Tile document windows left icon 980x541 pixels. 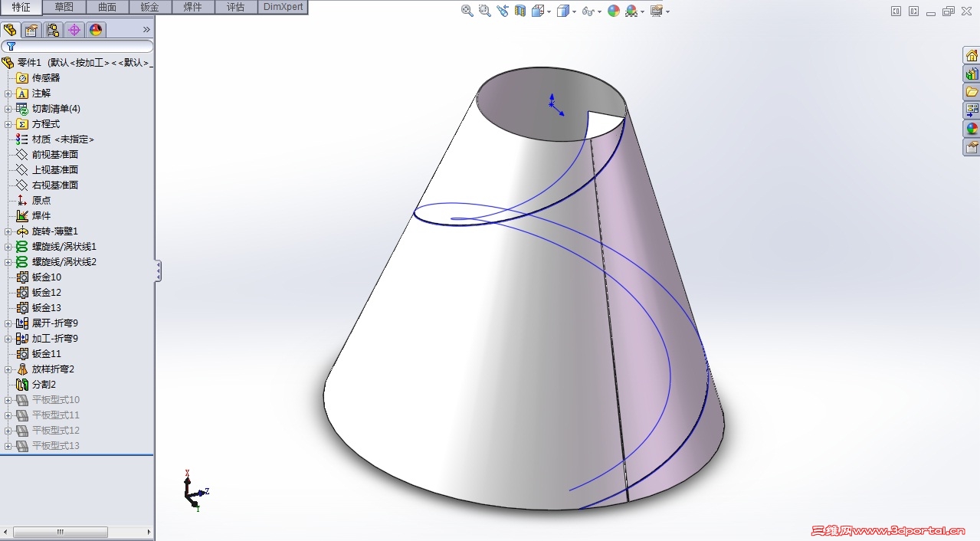(896, 11)
